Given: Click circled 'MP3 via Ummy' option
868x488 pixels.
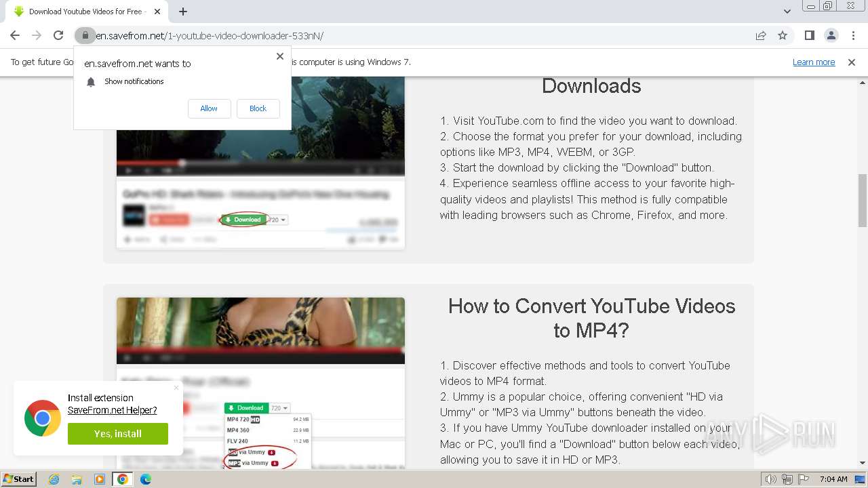Looking at the screenshot, I should [x=254, y=463].
